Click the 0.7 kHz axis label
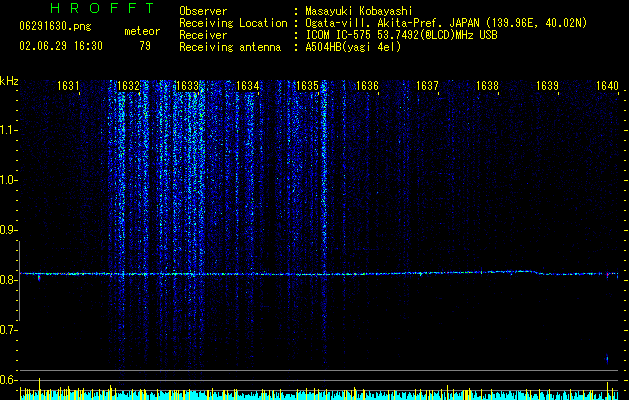 8,330
